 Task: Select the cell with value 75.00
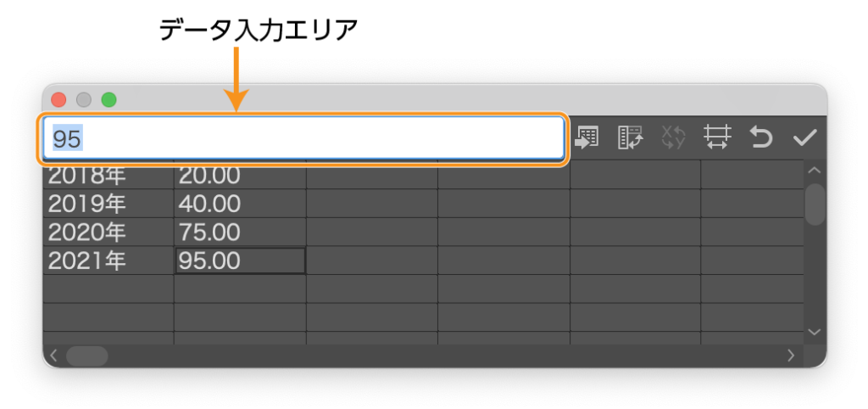pyautogui.click(x=239, y=233)
